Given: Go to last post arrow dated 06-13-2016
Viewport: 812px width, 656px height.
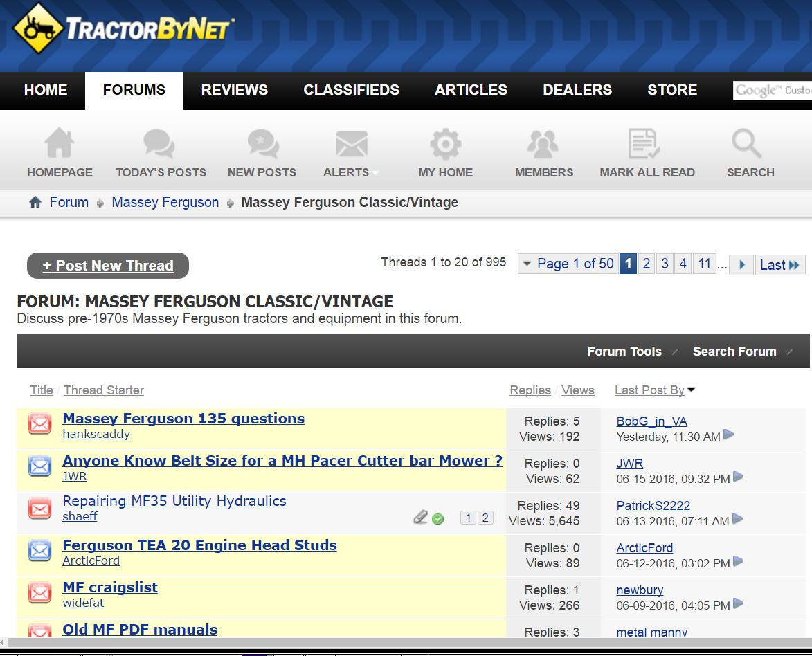Looking at the screenshot, I should point(738,519).
